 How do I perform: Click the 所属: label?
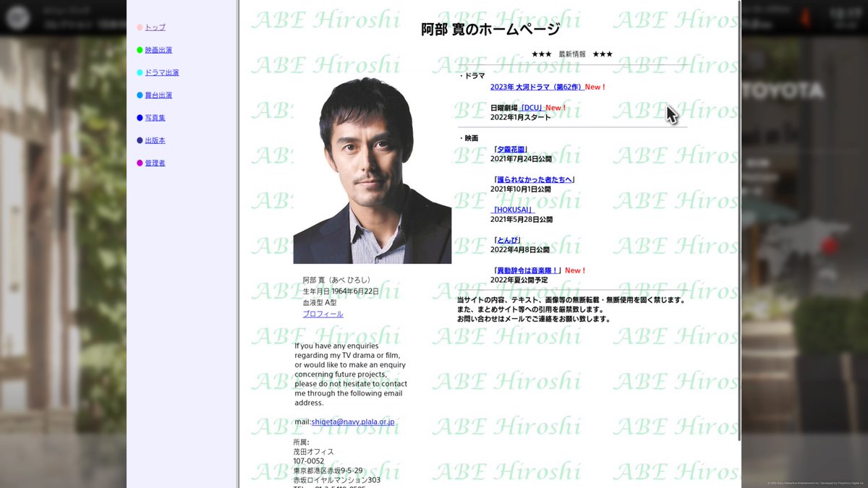tap(301, 442)
